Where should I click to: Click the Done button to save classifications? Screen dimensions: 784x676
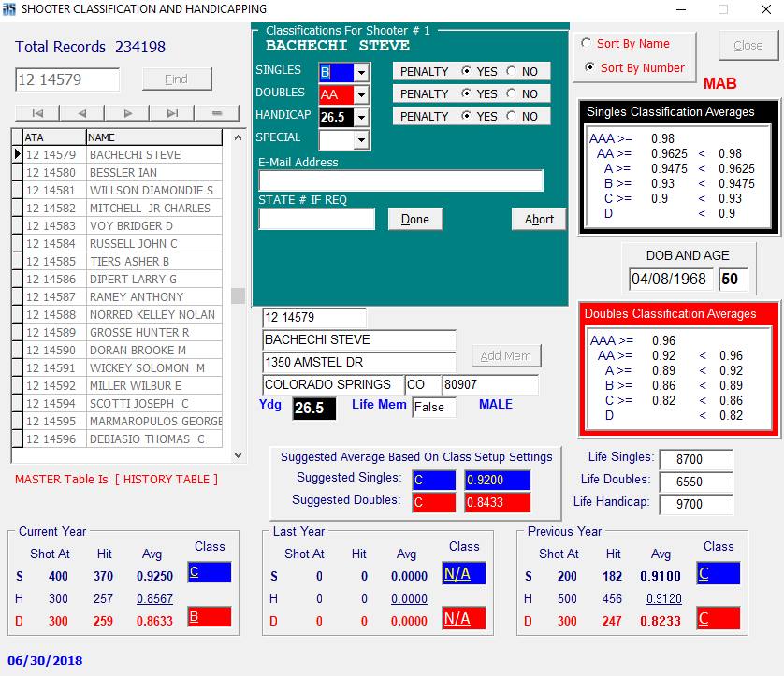click(x=414, y=218)
